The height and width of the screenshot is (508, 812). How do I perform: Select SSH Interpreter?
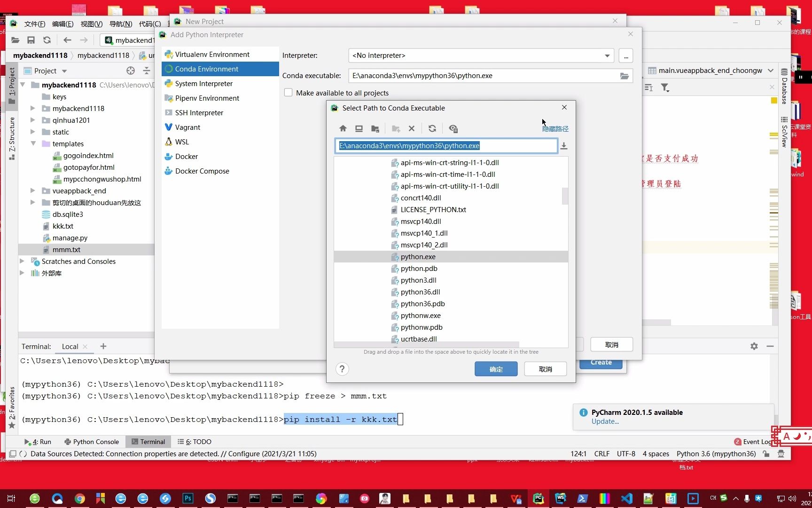(x=220, y=112)
